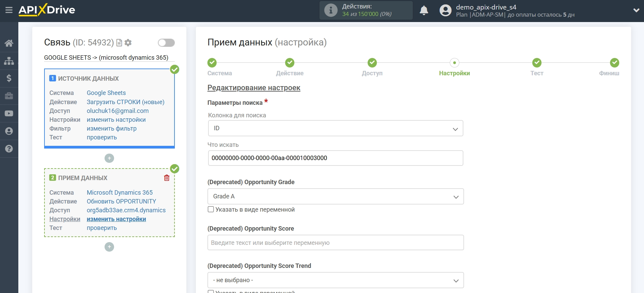Open the briefcase sidebar icon
644x293 pixels.
(9, 96)
